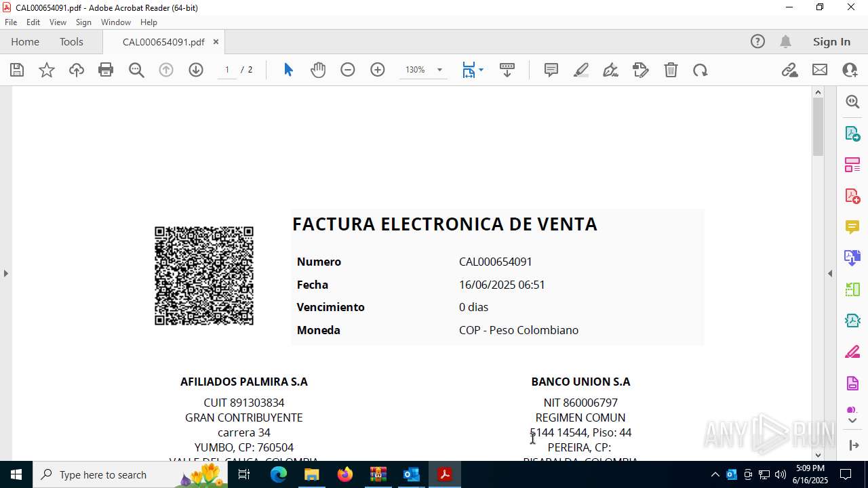
Task: Close the CAL000654091.pdf tab
Action: [216, 42]
